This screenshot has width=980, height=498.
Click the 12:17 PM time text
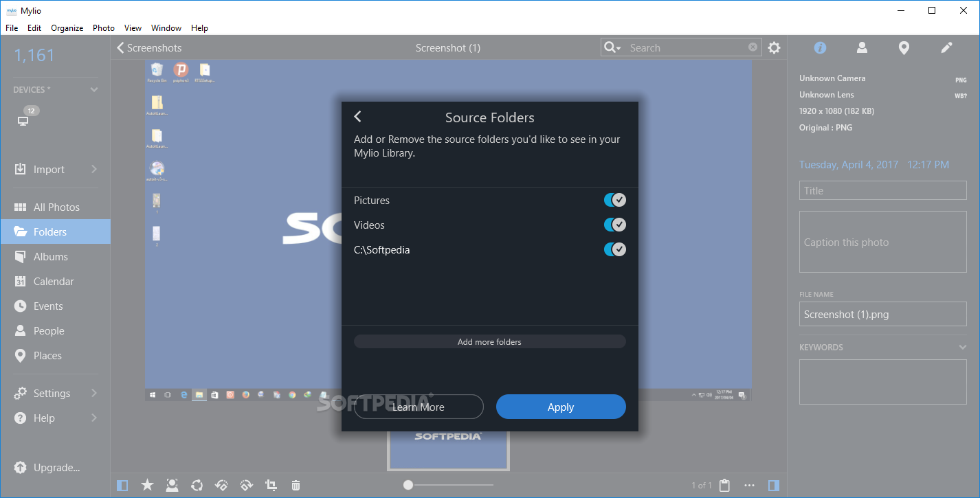[x=928, y=165]
